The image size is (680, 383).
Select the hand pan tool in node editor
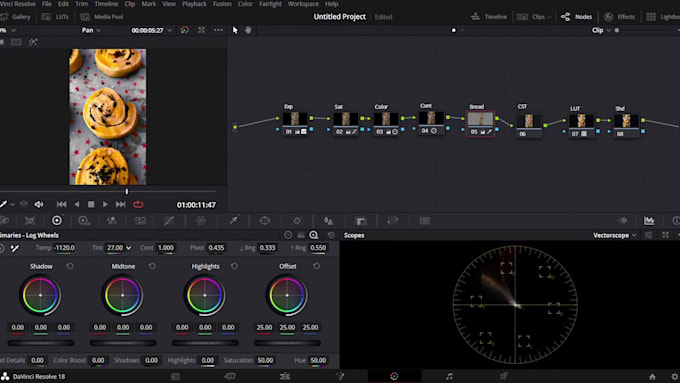[x=248, y=30]
